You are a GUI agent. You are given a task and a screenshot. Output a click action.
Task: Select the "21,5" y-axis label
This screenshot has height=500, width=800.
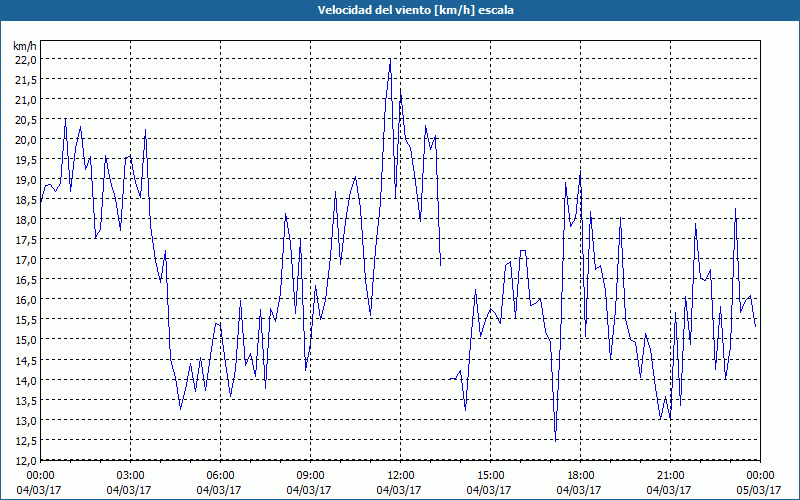tap(26, 80)
